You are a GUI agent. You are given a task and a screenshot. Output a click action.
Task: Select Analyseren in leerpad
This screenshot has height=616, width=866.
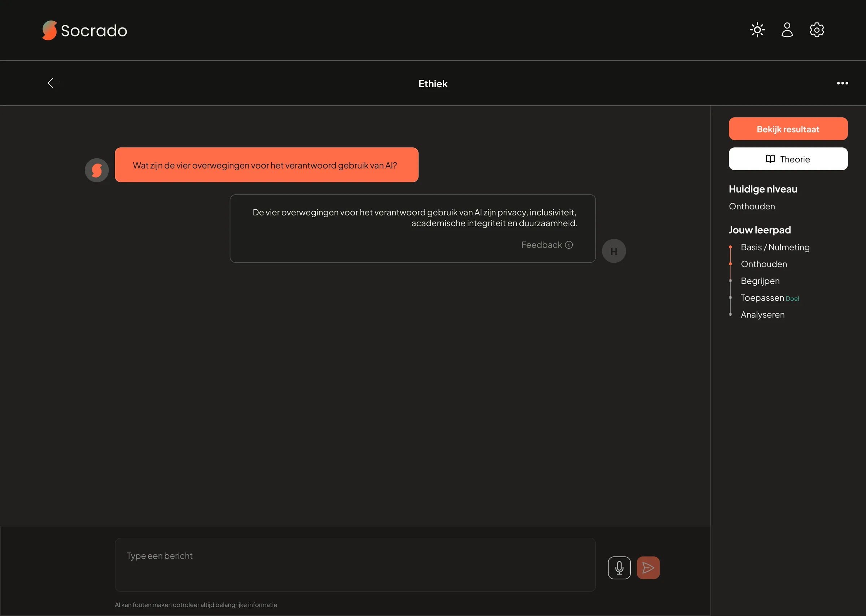pyautogui.click(x=762, y=315)
